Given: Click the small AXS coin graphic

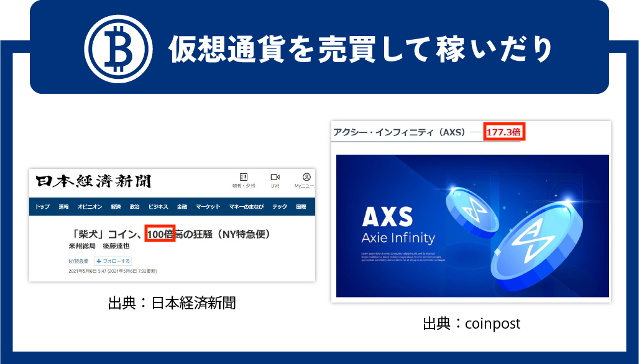Looking at the screenshot, I should pos(472,212).
